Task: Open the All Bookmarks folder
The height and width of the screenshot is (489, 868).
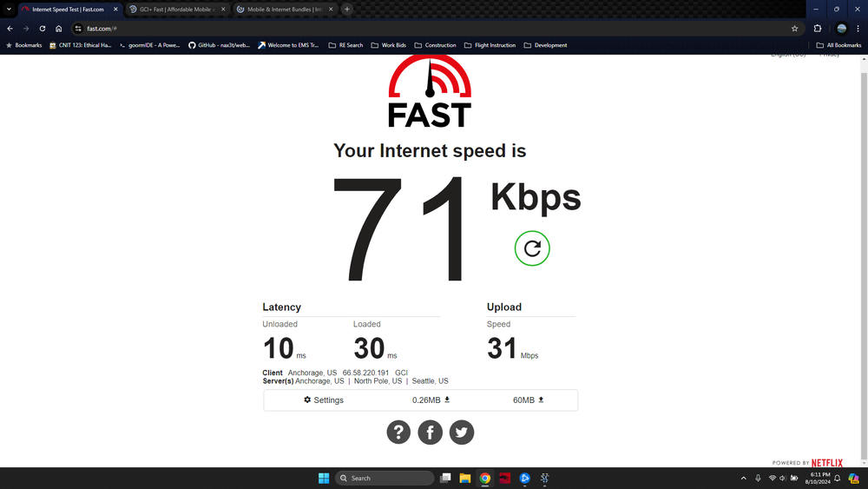Action: click(838, 45)
